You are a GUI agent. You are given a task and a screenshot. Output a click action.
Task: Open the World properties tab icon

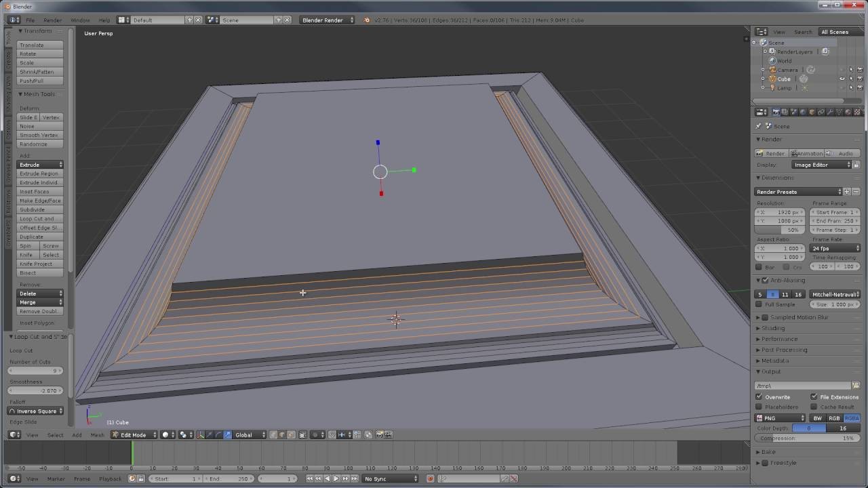[803, 112]
